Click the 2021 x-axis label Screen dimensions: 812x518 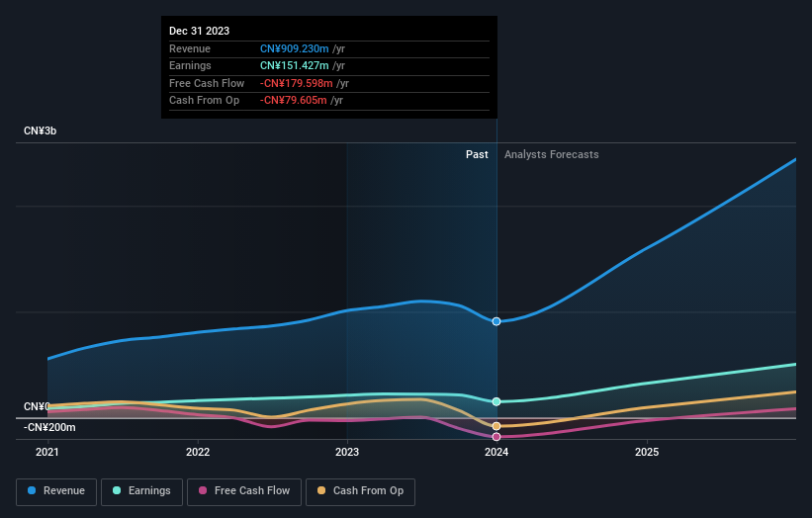coord(47,452)
